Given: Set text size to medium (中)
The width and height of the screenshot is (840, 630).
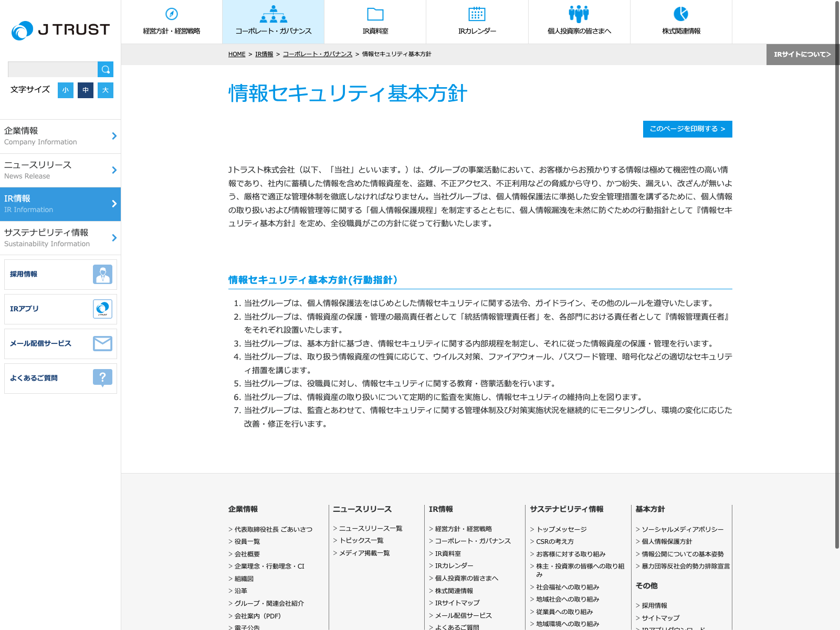Looking at the screenshot, I should tap(86, 90).
